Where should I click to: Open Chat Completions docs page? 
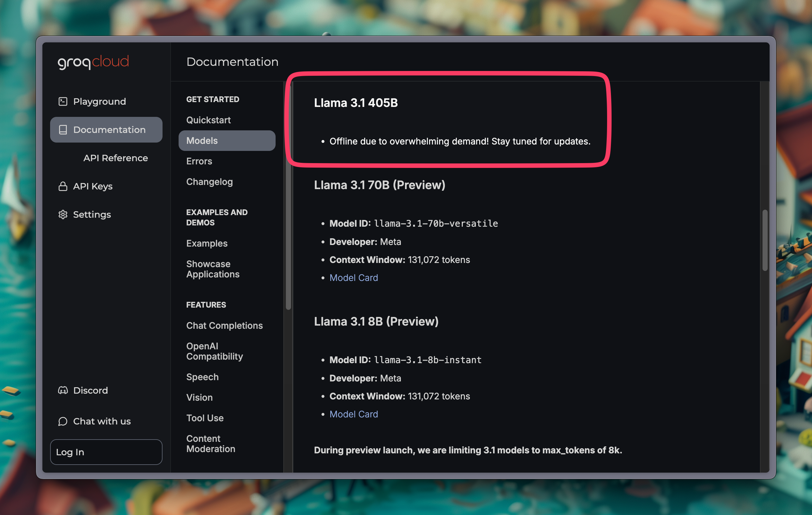point(225,326)
